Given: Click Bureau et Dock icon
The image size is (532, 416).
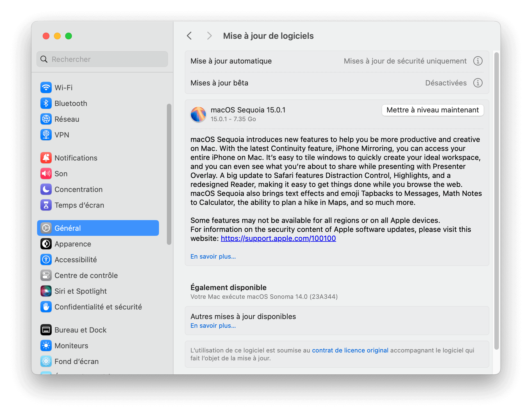Looking at the screenshot, I should click(46, 330).
